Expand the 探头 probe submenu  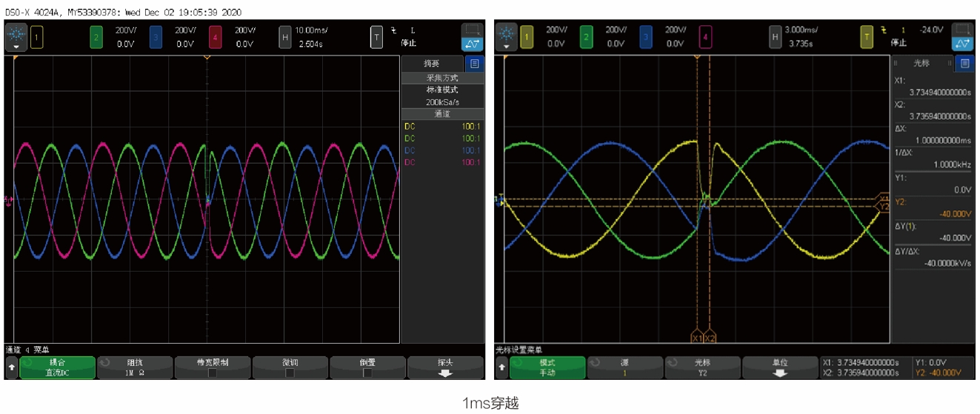pos(445,368)
